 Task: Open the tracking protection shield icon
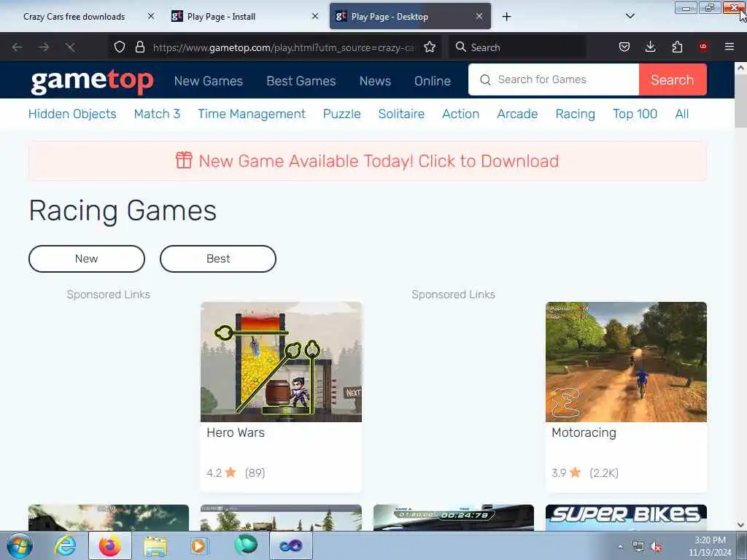coord(120,47)
